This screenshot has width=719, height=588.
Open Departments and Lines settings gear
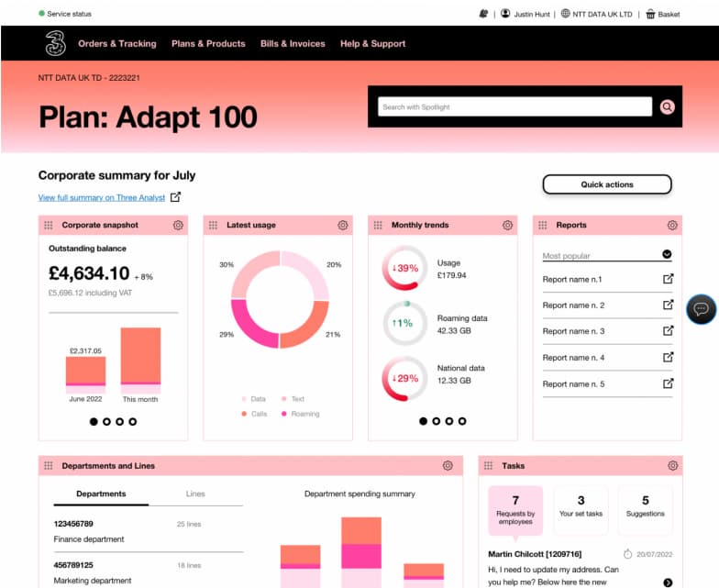(448, 466)
